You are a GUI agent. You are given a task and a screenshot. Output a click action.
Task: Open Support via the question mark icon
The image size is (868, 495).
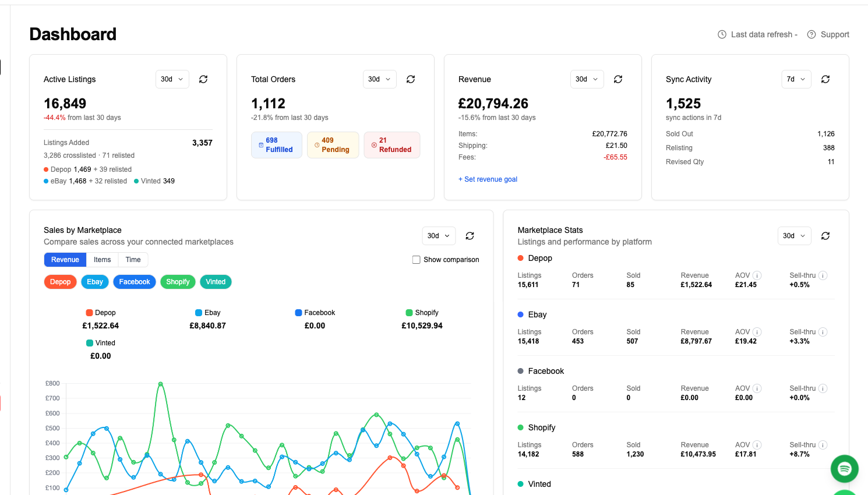[811, 34]
